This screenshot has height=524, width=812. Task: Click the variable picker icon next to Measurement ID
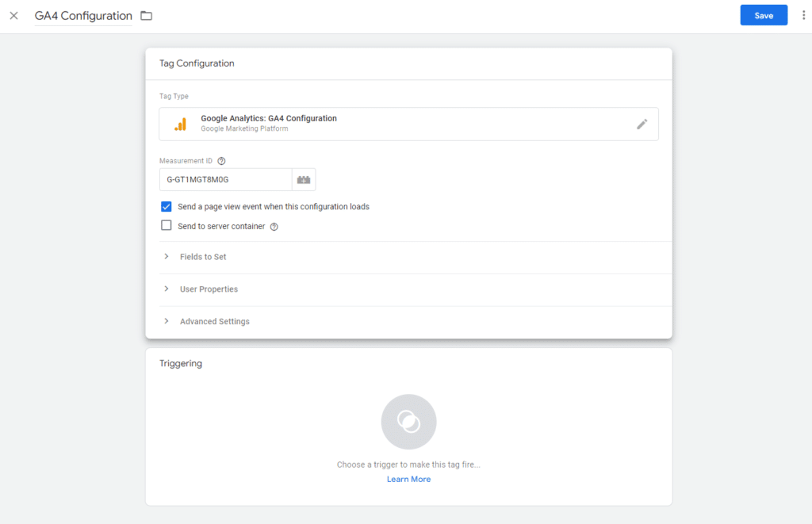coord(304,180)
